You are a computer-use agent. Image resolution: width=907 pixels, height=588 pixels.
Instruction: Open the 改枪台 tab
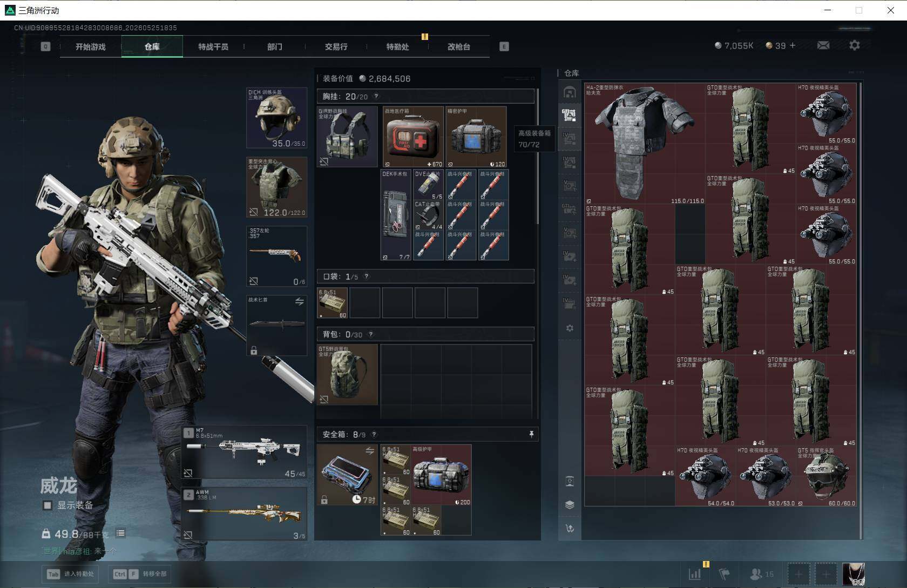[x=459, y=46]
